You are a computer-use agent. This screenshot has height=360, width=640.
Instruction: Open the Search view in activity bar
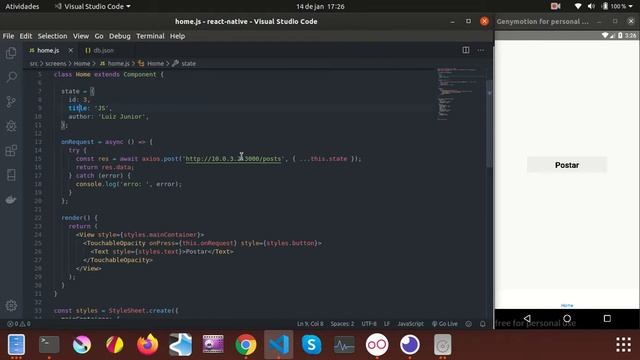[11, 77]
